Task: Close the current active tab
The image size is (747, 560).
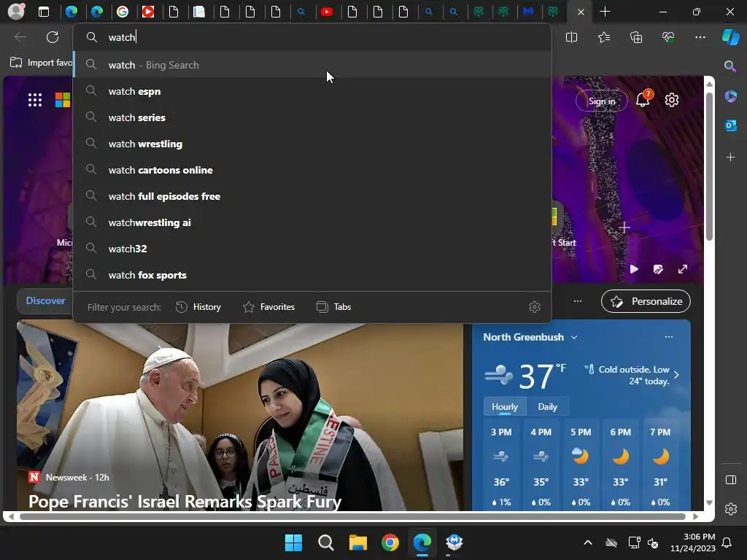Action: pyautogui.click(x=581, y=12)
